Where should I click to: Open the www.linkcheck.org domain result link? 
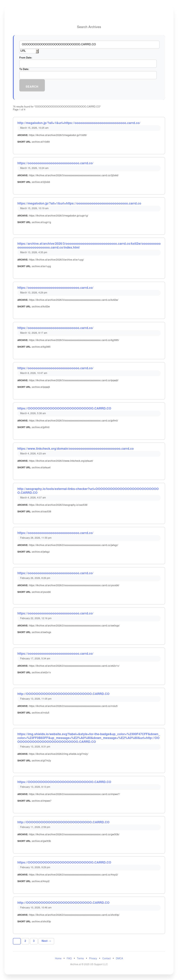coord(75,448)
